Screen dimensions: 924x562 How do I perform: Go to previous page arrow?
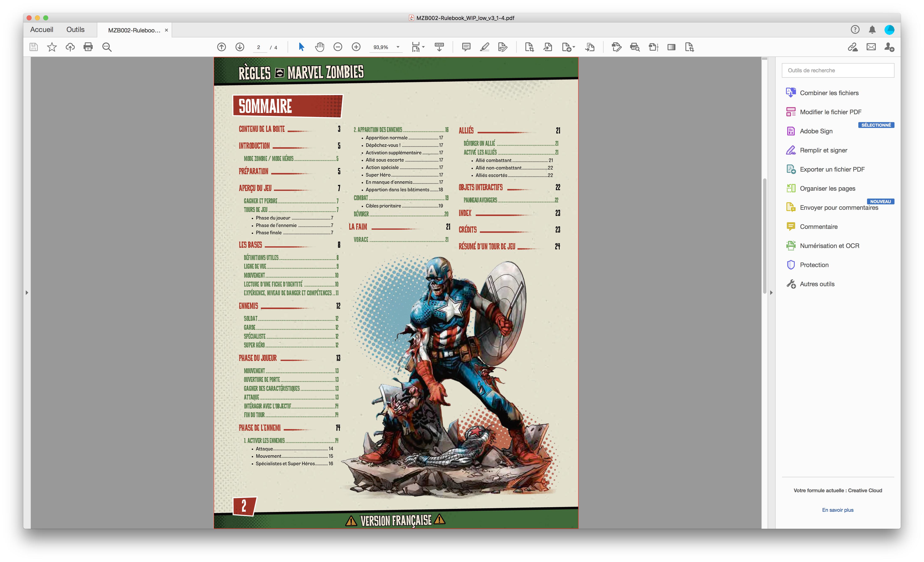222,47
